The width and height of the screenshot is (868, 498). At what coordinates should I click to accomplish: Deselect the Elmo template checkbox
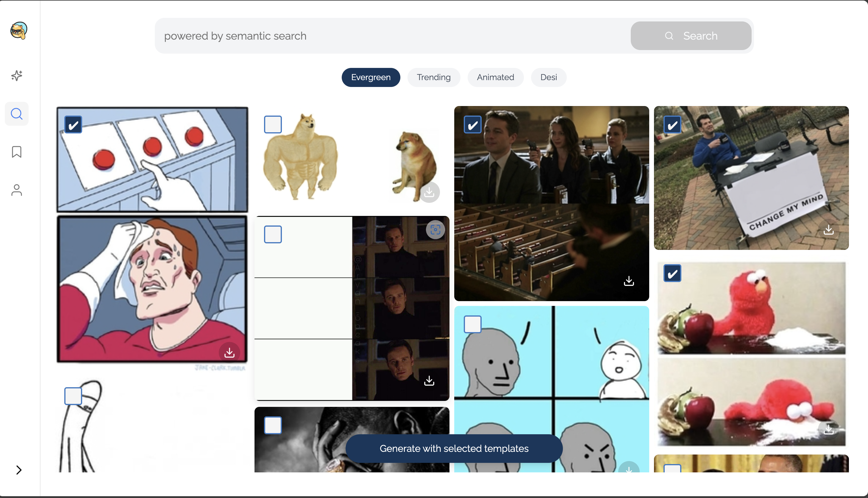point(672,273)
